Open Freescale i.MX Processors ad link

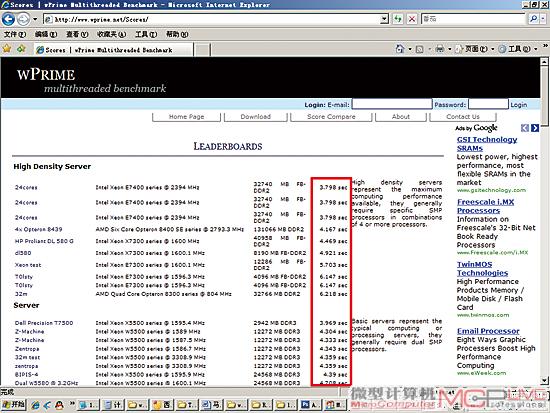point(485,206)
